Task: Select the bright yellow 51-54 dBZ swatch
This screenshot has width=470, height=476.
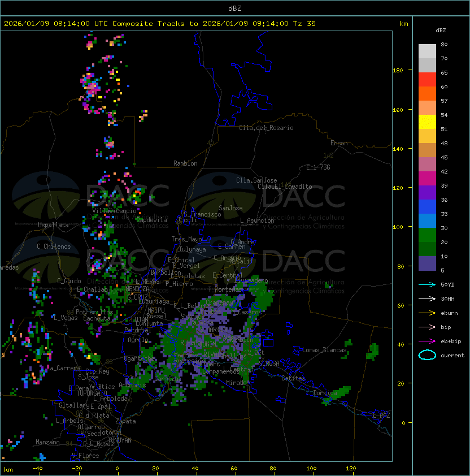Action: pos(427,122)
